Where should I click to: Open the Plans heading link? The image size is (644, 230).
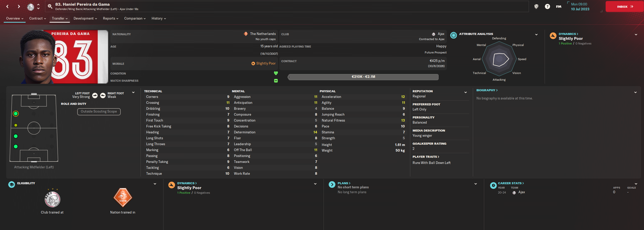(x=344, y=183)
